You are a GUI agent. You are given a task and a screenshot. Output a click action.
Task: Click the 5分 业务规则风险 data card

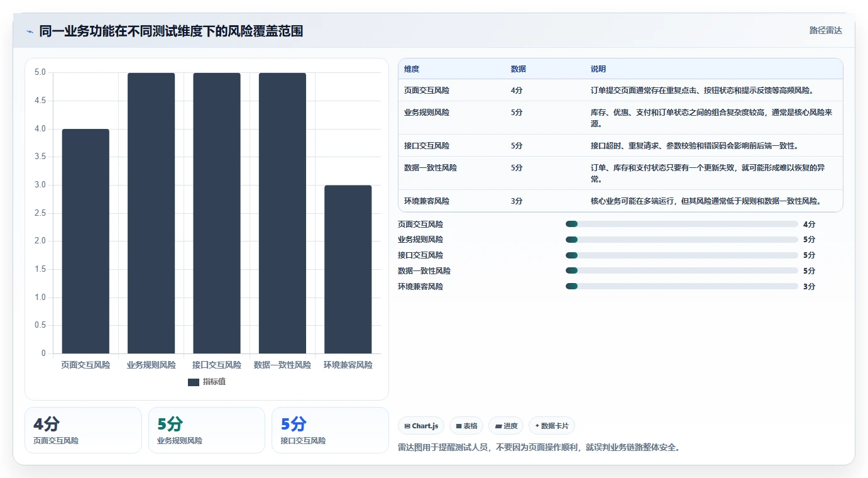coord(207,430)
